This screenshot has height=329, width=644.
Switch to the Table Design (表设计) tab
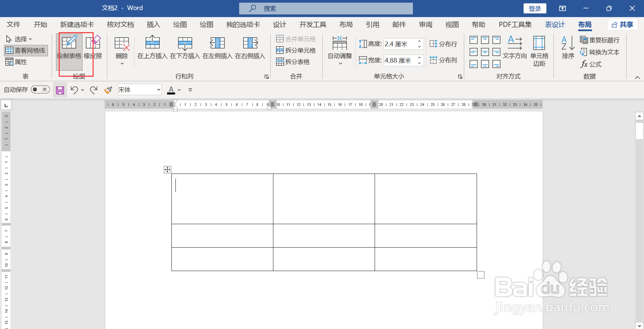(x=555, y=24)
